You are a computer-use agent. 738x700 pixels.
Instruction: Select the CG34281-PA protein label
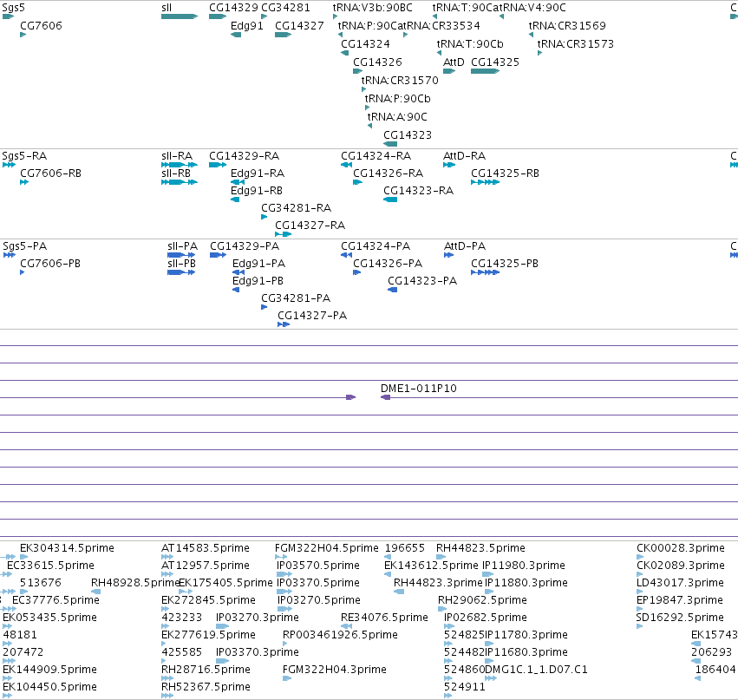point(296,298)
